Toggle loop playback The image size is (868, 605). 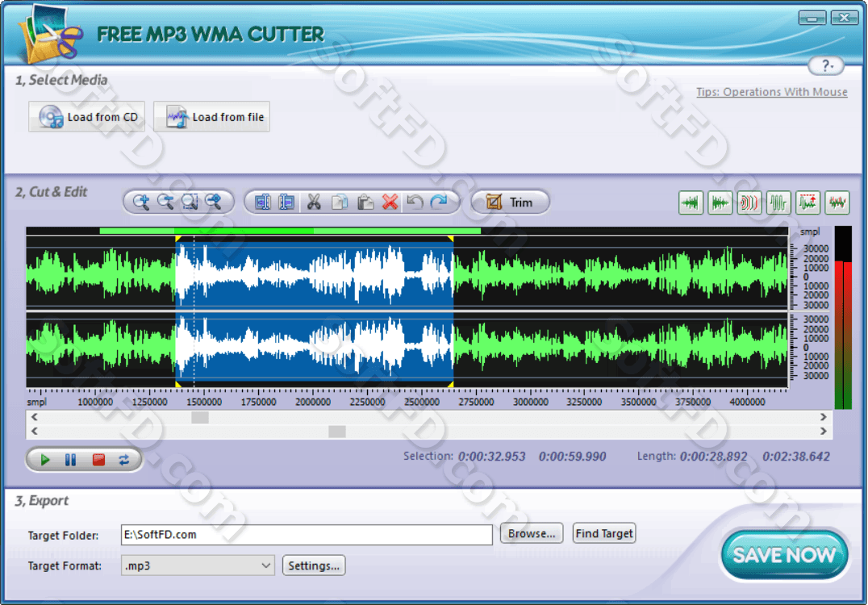point(124,460)
